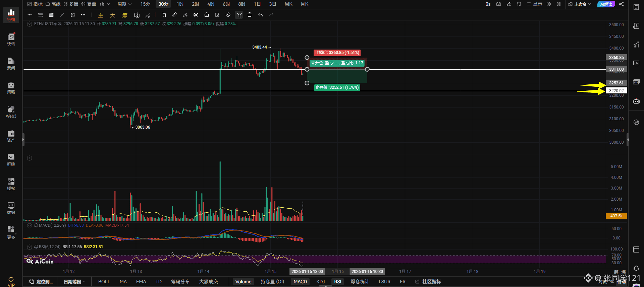Switch to the 4时 timeframe
The width and height of the screenshot is (644, 287).
coord(211,4)
